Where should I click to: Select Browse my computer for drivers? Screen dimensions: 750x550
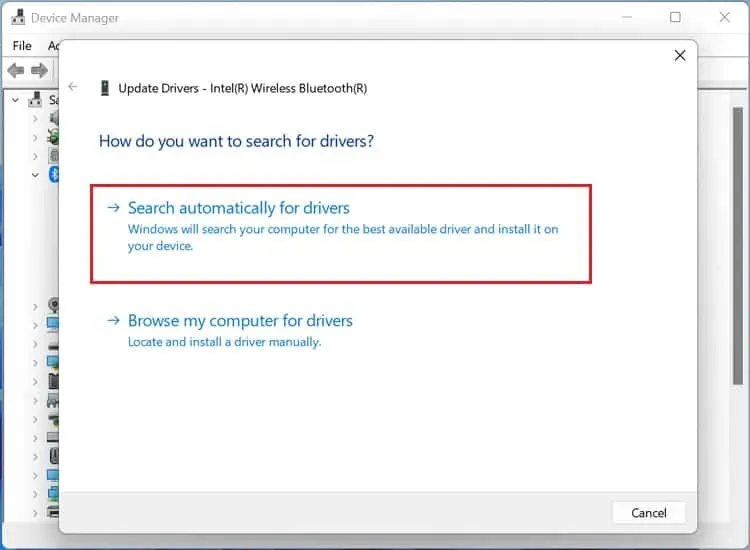point(240,320)
